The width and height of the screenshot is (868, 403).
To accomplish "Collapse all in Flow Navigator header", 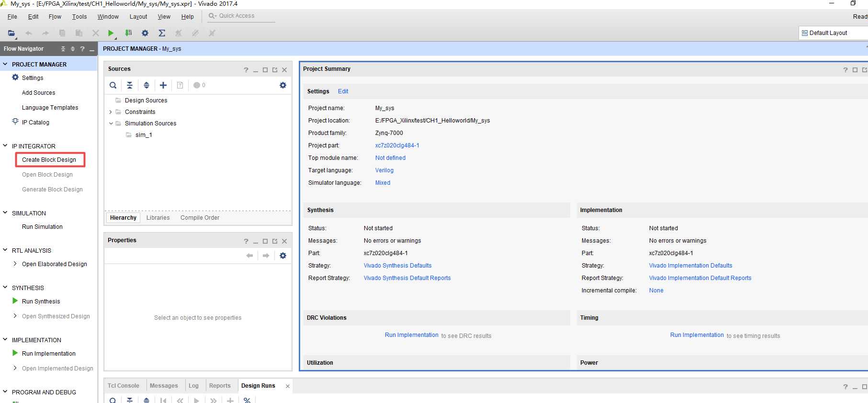I will pos(63,49).
